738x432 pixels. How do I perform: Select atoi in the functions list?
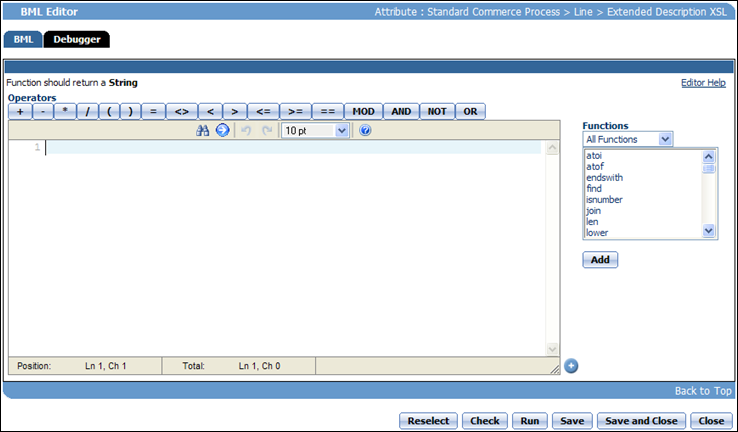594,156
